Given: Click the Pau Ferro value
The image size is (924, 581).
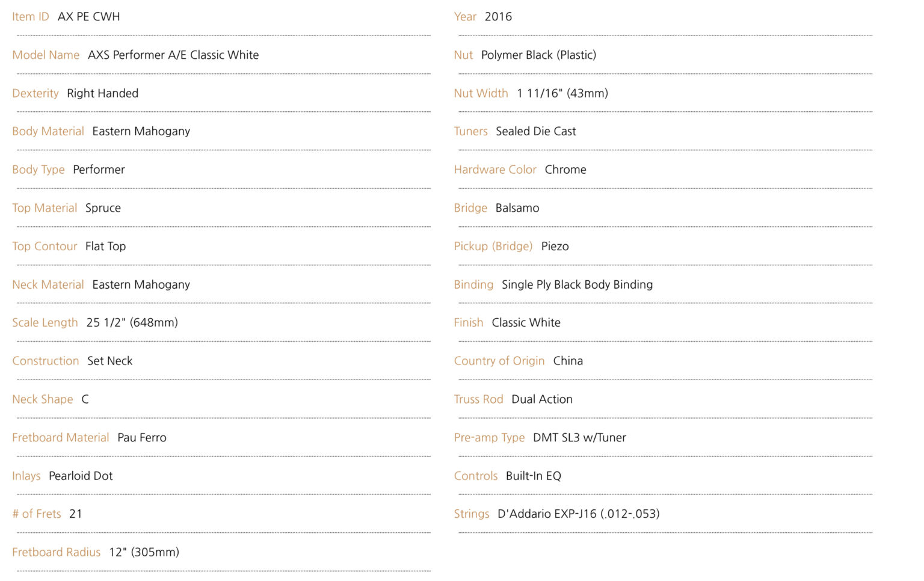Looking at the screenshot, I should click(x=142, y=438).
